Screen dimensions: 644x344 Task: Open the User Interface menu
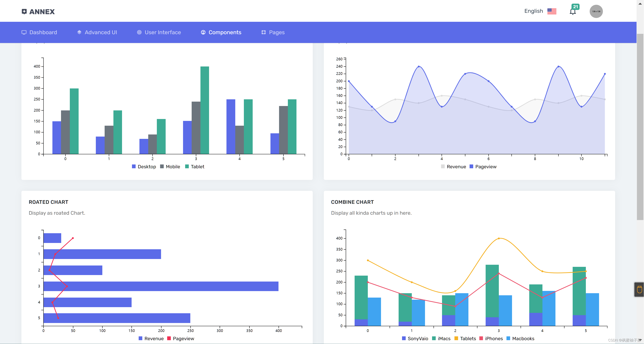tap(159, 32)
